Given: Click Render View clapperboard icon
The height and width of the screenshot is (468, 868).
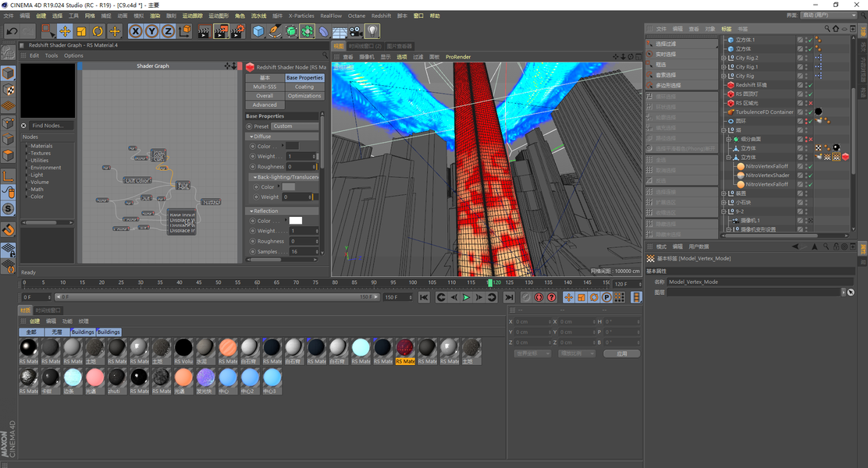Looking at the screenshot, I should click(205, 31).
